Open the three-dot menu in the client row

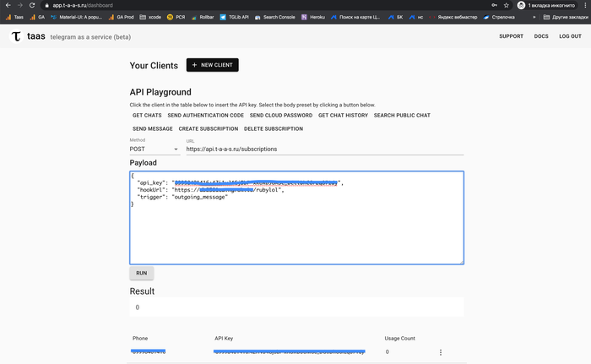(440, 352)
